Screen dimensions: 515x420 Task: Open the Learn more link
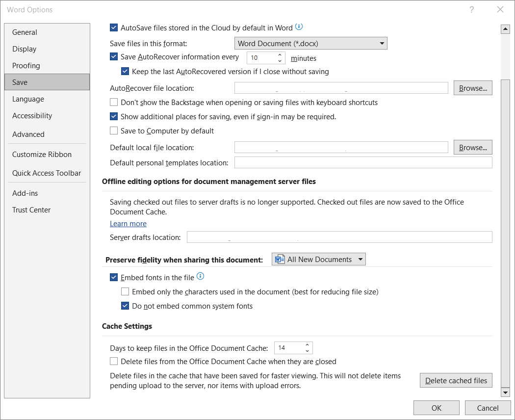[128, 223]
